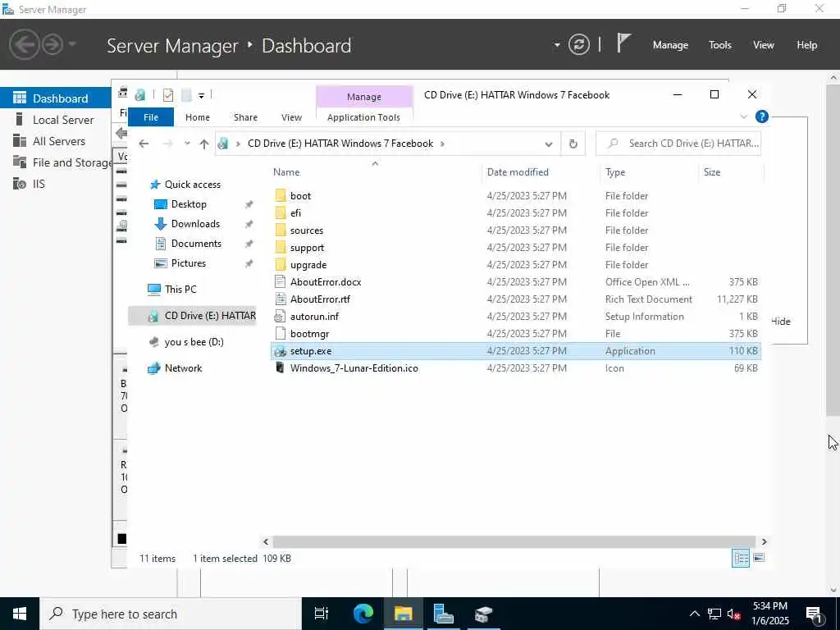Open Server Manager Manage menu

[670, 45]
